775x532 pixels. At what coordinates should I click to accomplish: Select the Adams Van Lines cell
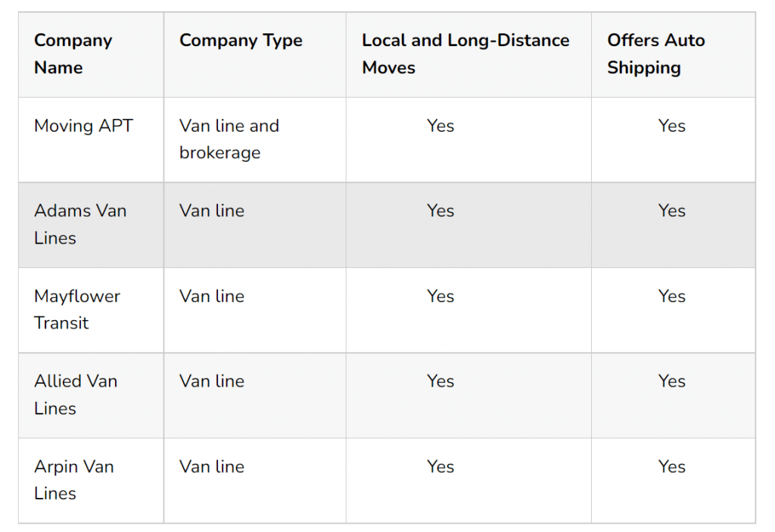coord(91,225)
